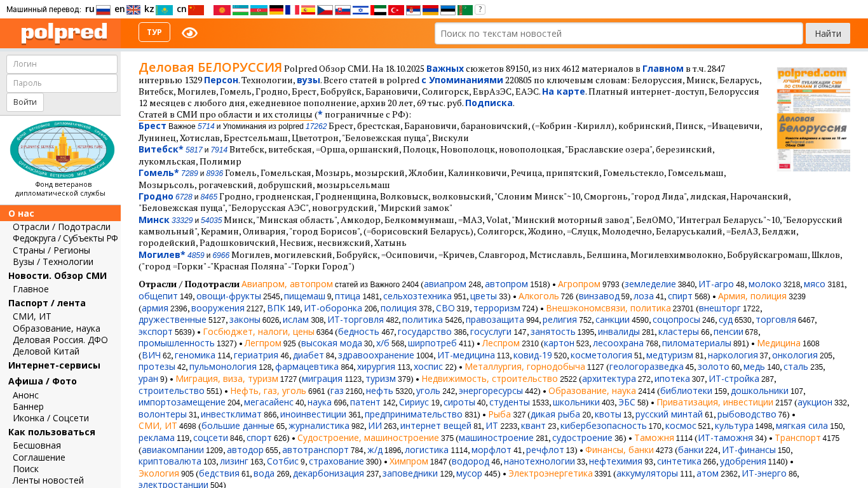Click the news text search field
Screen dimensions: 868x488
[617, 33]
